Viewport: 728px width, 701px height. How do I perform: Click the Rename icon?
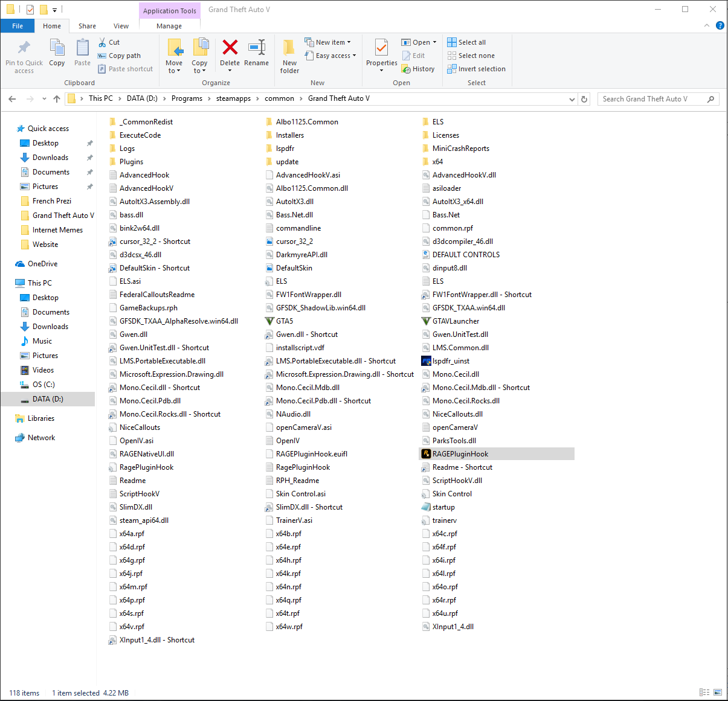tap(257, 47)
